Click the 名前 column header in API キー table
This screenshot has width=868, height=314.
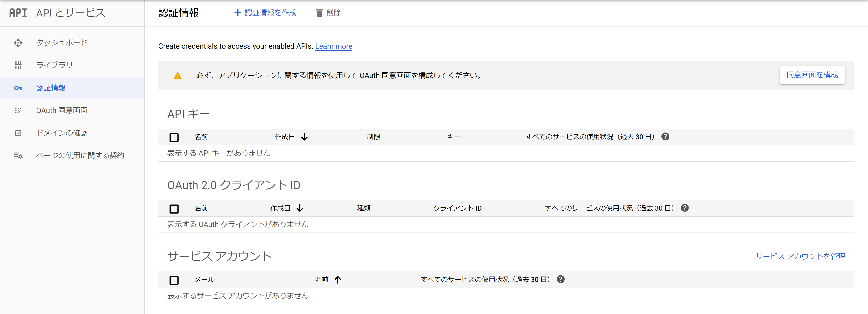pyautogui.click(x=201, y=137)
